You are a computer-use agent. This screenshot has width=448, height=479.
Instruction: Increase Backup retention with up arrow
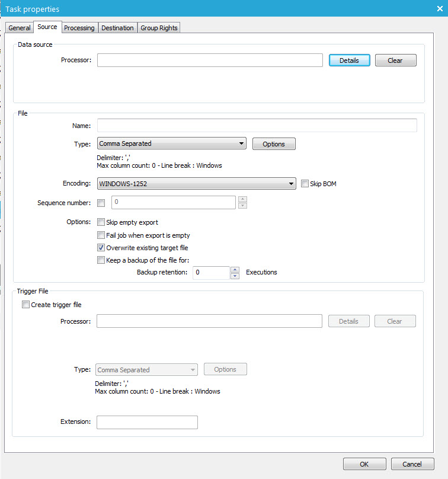235,269
